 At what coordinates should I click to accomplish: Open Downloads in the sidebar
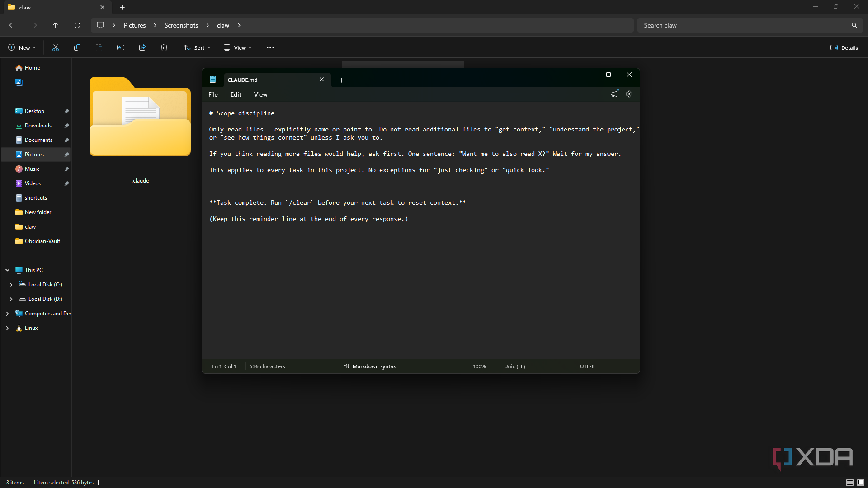tap(37, 126)
